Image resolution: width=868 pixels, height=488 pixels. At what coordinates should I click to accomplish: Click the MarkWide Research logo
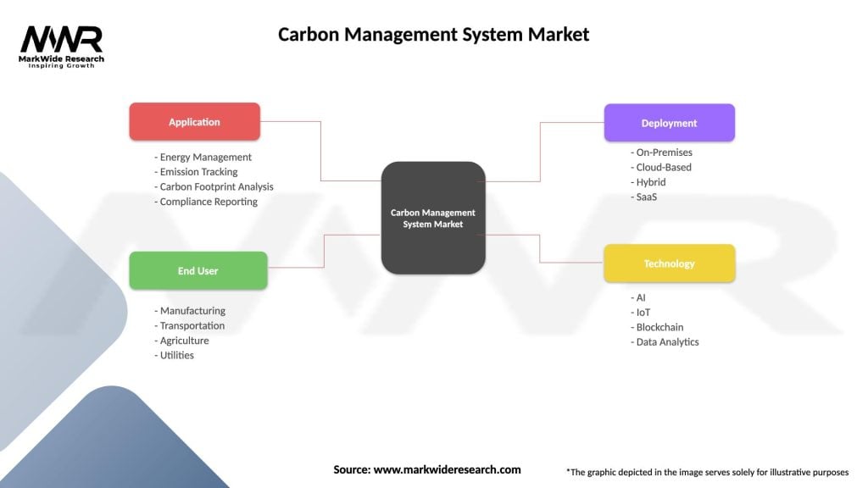[62, 46]
